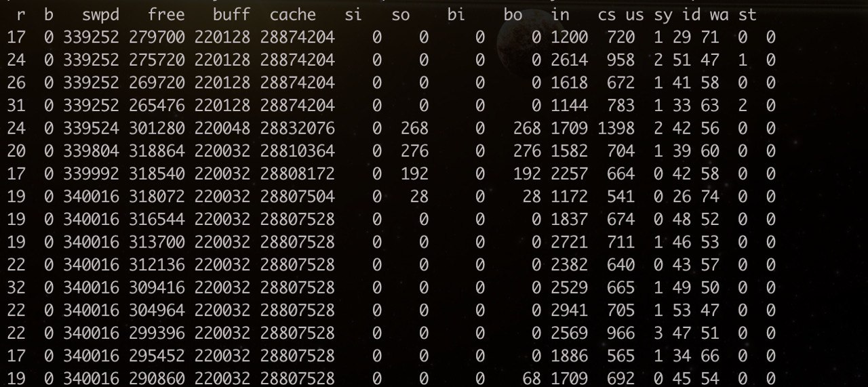Click the interrupts value 2614
Screen dimensions: 868x387
[x=570, y=60]
